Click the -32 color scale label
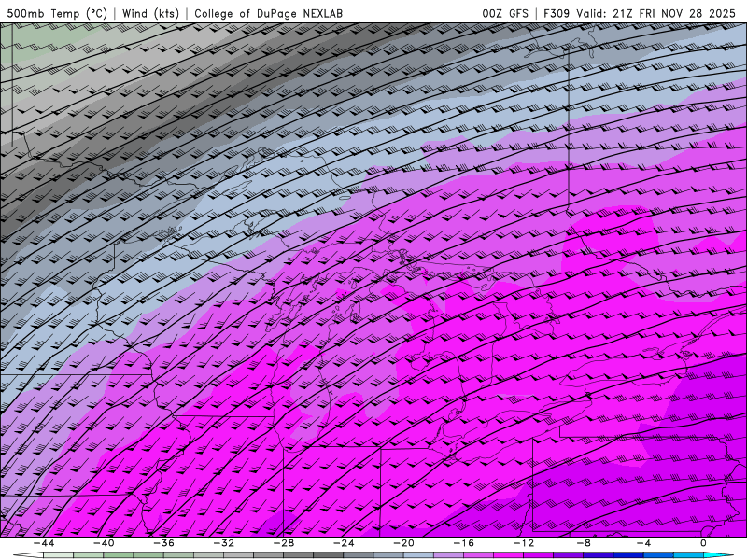 [x=223, y=543]
